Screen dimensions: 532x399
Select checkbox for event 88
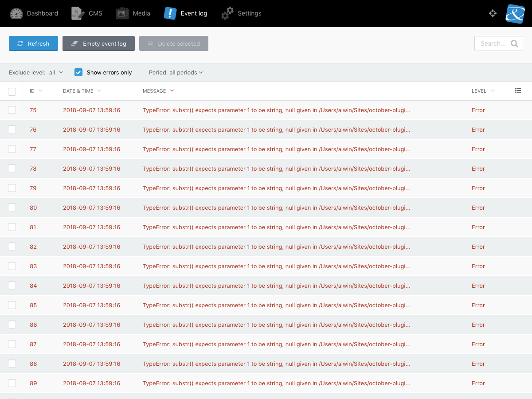12,364
